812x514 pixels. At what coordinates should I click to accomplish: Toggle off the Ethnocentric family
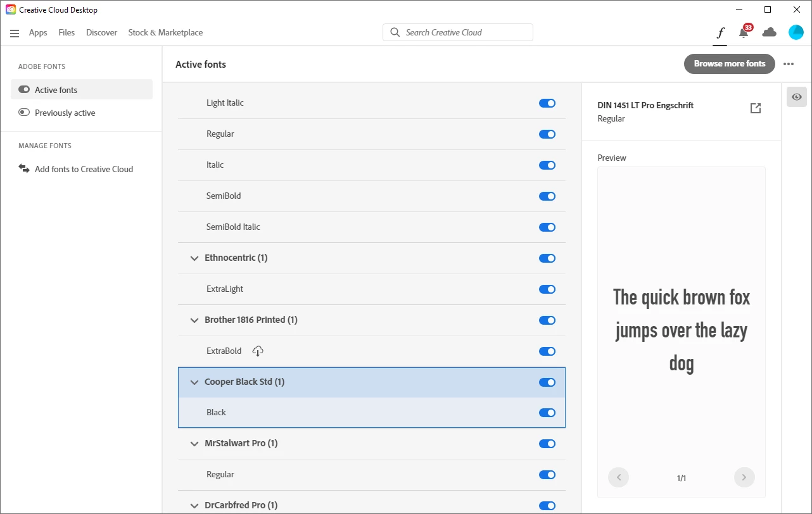point(547,258)
